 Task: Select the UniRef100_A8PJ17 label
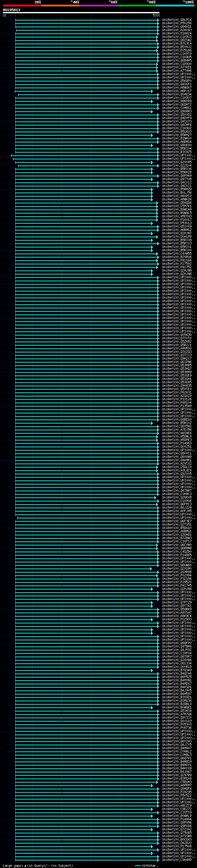pos(177,91)
